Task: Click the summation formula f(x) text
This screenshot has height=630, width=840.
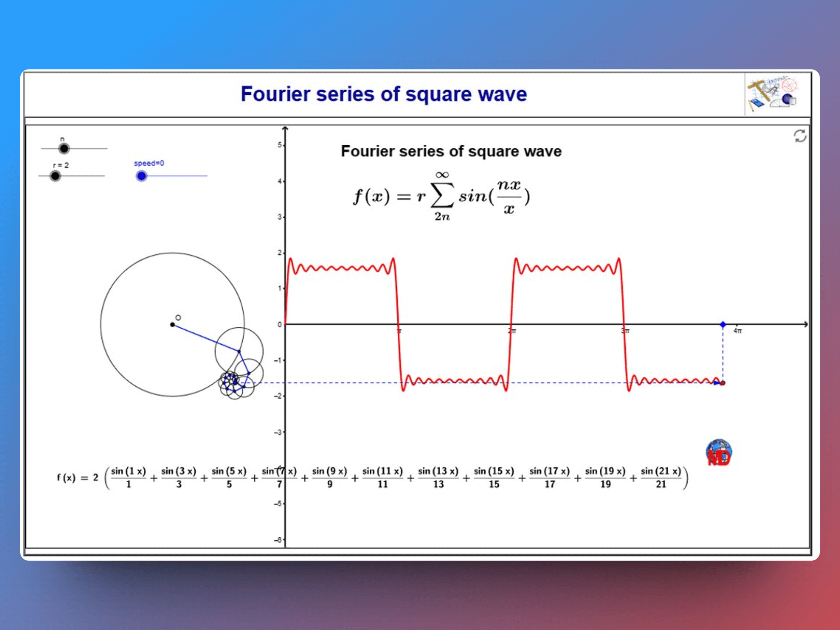Action: click(x=442, y=196)
